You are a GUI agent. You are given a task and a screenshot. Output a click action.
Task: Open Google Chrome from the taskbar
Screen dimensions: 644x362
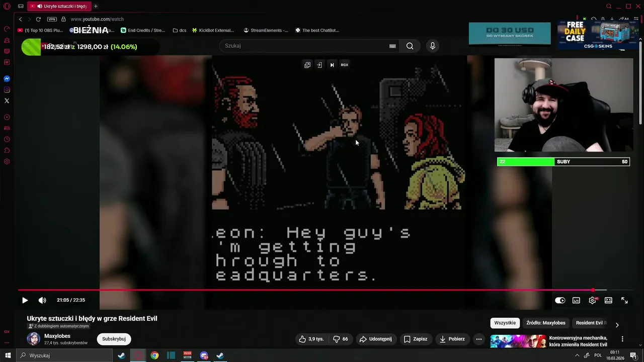coord(154,355)
